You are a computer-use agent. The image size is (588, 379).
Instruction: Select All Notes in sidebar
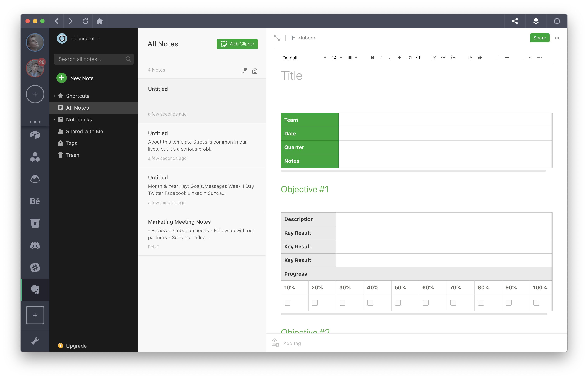pos(78,108)
